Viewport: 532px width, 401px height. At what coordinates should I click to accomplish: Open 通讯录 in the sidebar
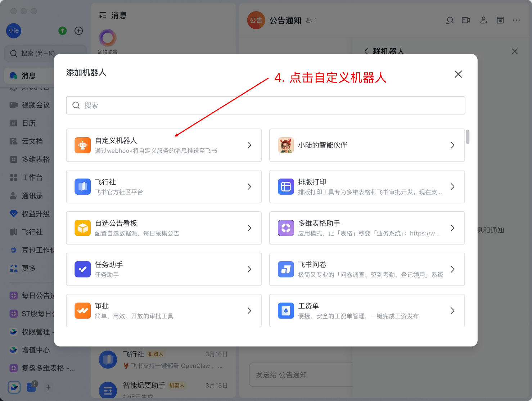pos(26,196)
